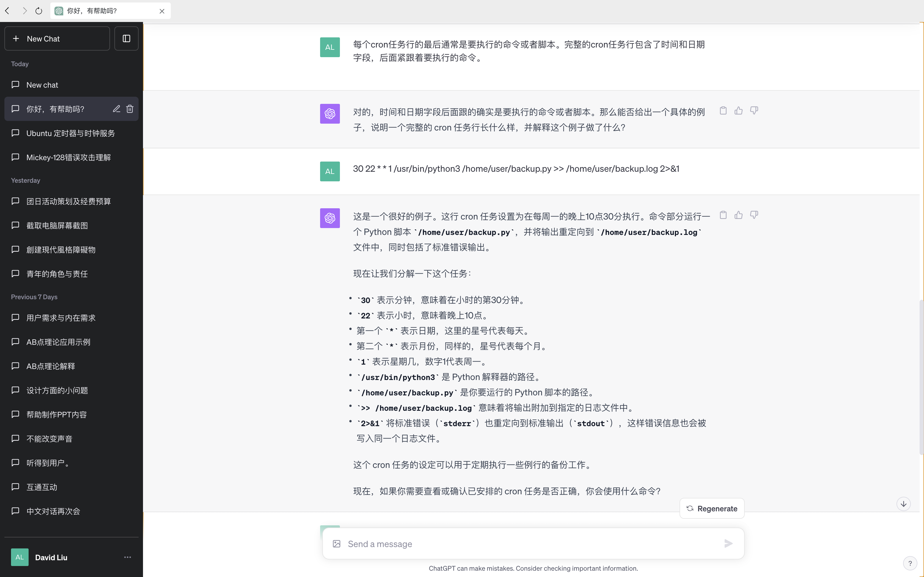This screenshot has height=577, width=924.
Task: Open the Ubuntu 定时器与时钟服务 chat
Action: point(71,133)
